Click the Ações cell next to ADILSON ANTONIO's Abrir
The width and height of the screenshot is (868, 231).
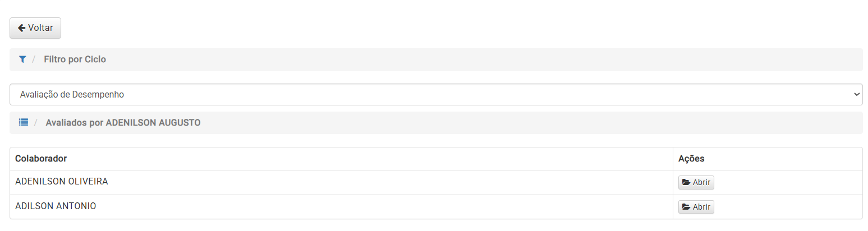(786, 207)
